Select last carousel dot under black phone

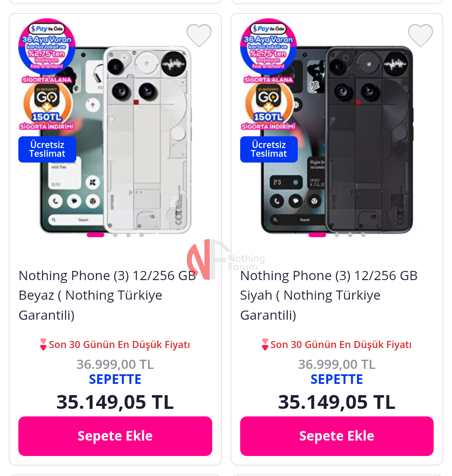(x=363, y=235)
